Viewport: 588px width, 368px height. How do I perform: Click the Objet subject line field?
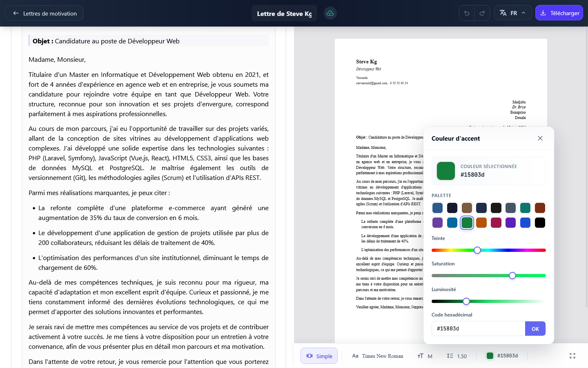pyautogui.click(x=149, y=41)
